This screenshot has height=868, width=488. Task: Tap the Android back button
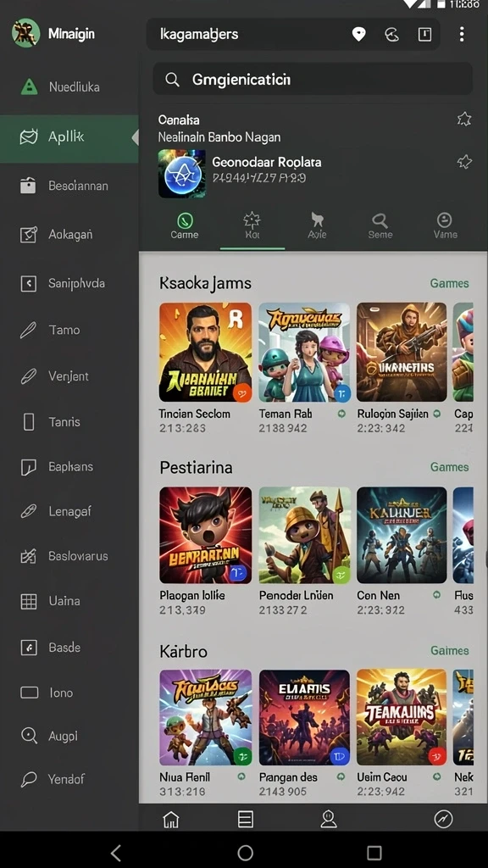[115, 853]
